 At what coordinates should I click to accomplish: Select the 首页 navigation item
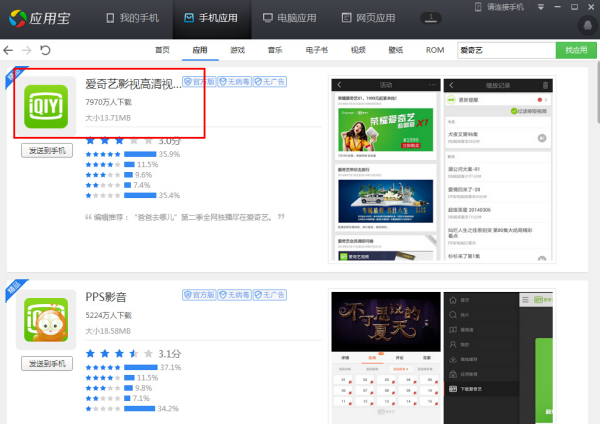(162, 50)
